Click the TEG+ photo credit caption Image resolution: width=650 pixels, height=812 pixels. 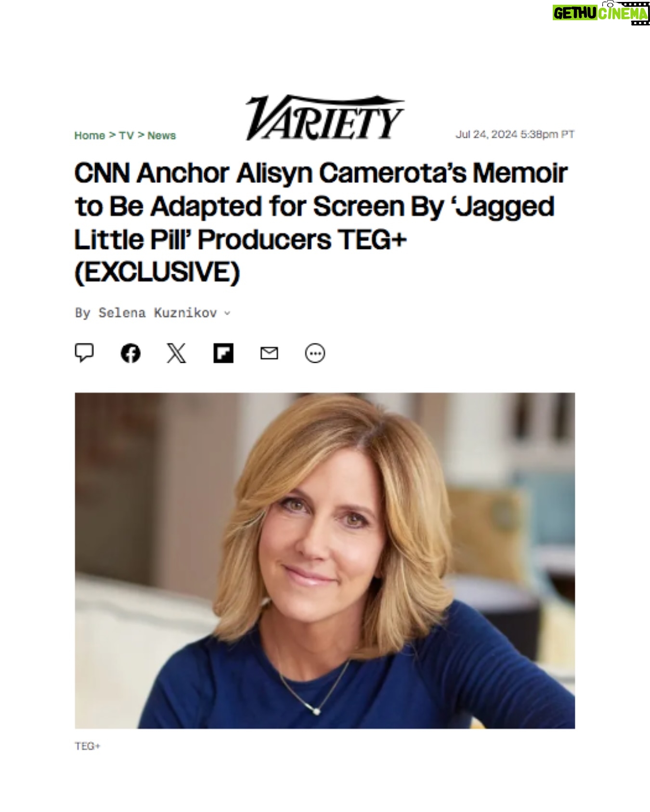click(x=88, y=746)
